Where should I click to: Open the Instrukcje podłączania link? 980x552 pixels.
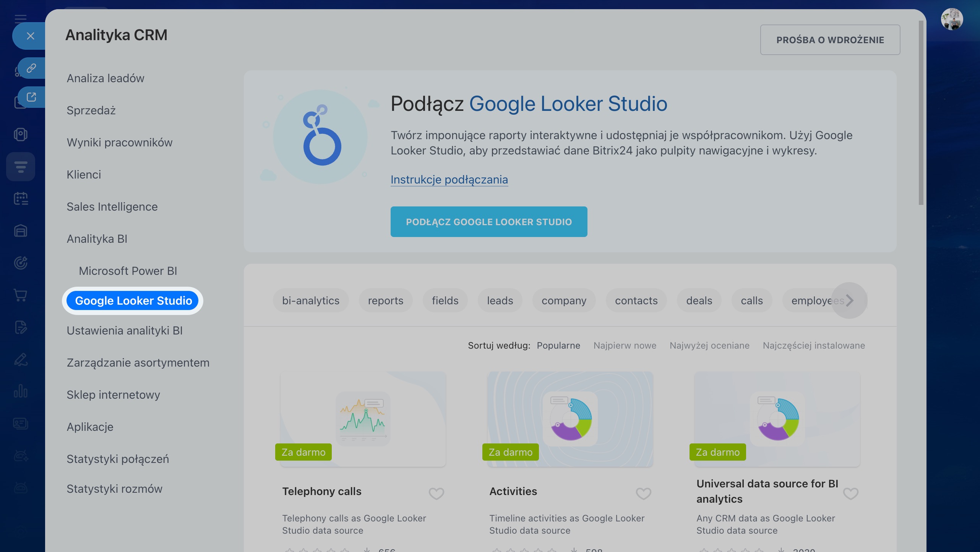[x=449, y=180]
